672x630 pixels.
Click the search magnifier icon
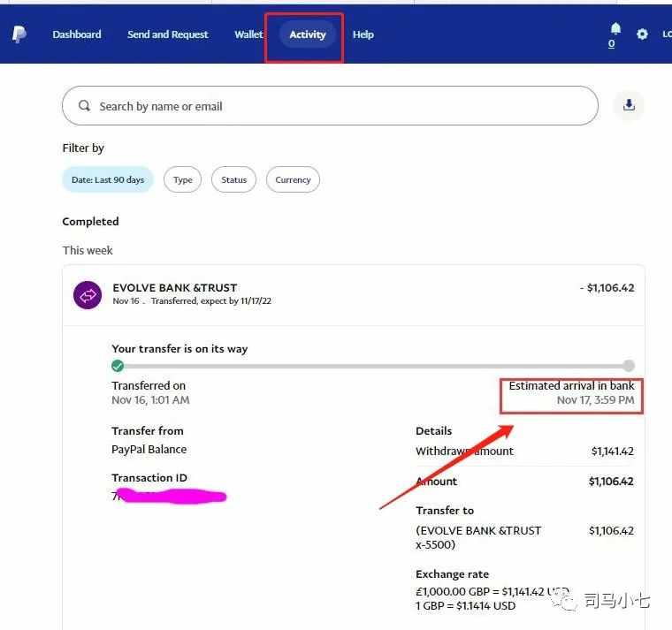84,105
